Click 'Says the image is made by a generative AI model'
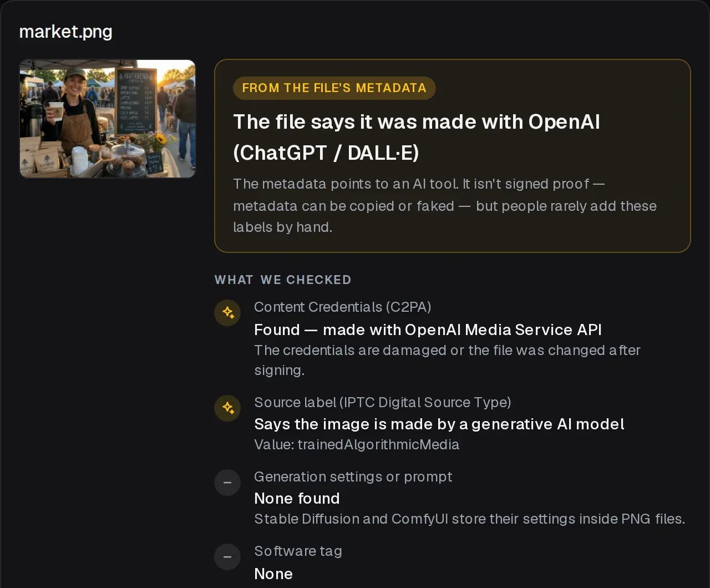Viewport: 710px width, 588px height. coord(439,424)
